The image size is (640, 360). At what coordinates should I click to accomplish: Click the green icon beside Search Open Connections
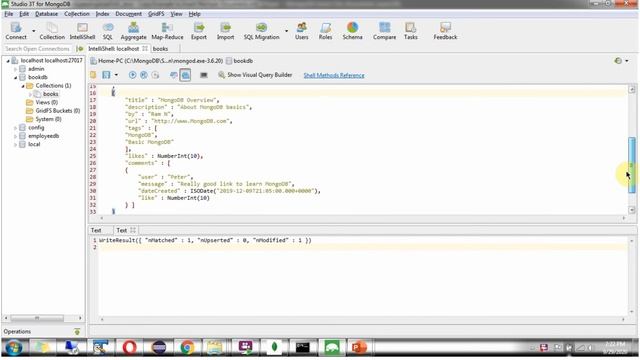tap(80, 49)
